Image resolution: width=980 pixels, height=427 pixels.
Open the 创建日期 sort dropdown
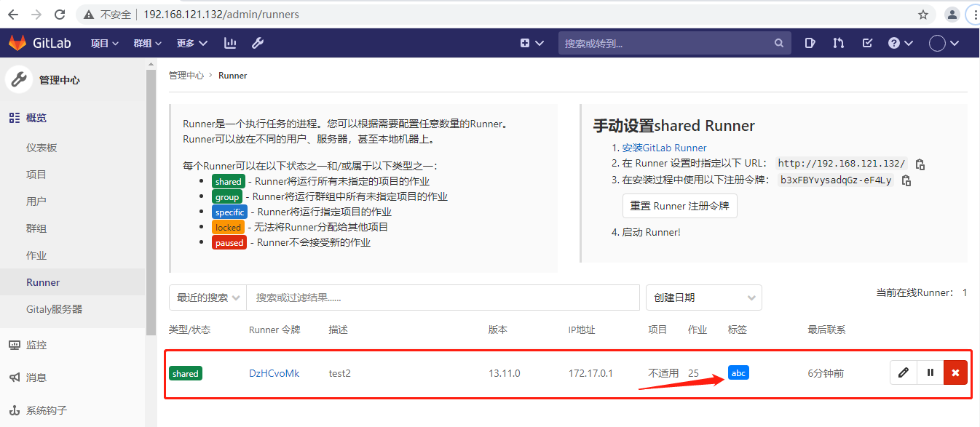[x=704, y=298]
